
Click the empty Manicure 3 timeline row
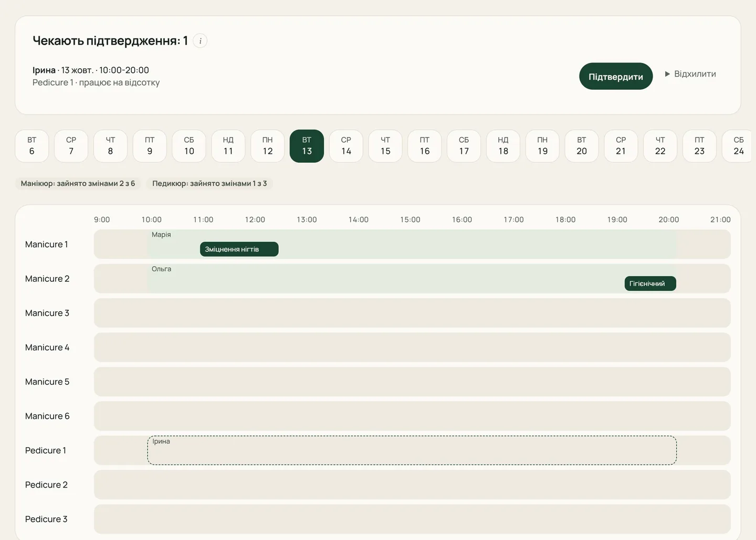tap(412, 313)
